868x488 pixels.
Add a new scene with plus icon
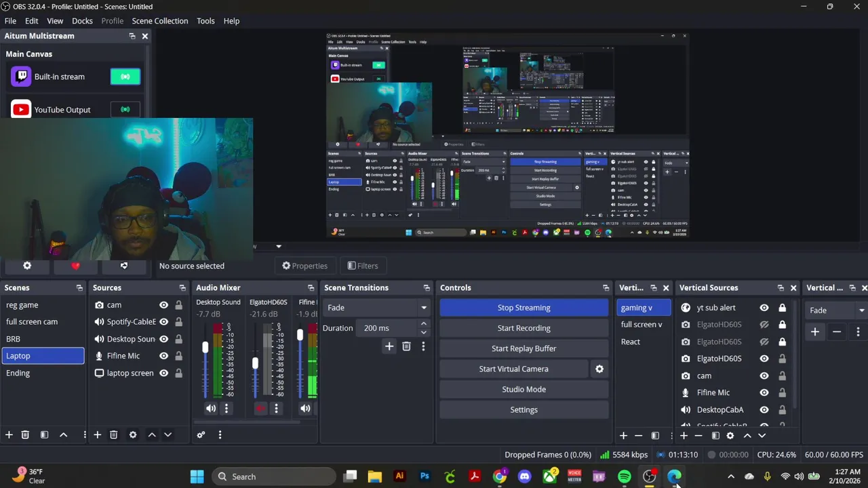coord(9,434)
